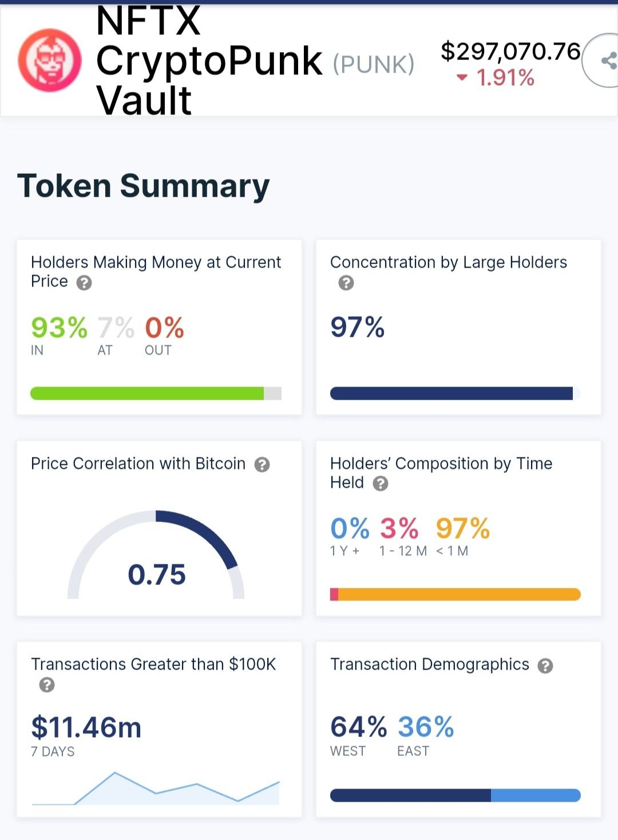This screenshot has width=618, height=840.
Task: Click the orange time-held composition bar
Action: pyautogui.click(x=459, y=595)
